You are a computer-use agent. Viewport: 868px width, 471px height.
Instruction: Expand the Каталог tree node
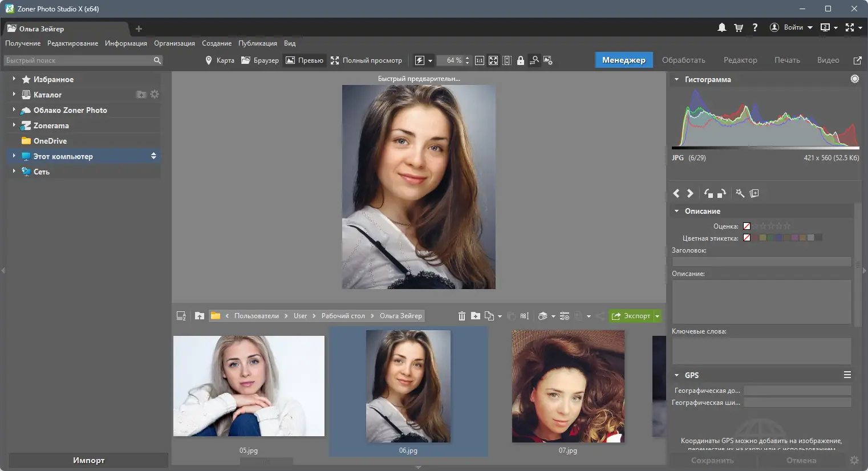tap(14, 95)
